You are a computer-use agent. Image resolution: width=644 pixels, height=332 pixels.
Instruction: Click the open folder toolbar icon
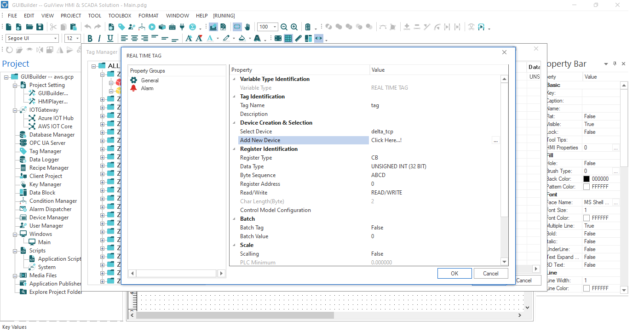coord(29,27)
